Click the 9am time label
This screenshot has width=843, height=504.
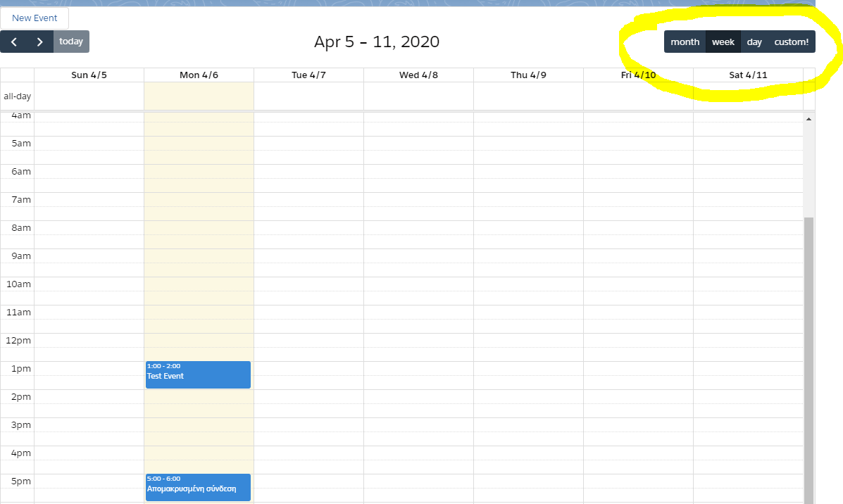point(21,256)
